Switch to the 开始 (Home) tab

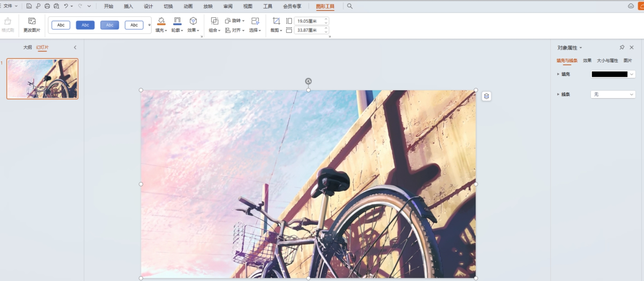[x=108, y=6]
